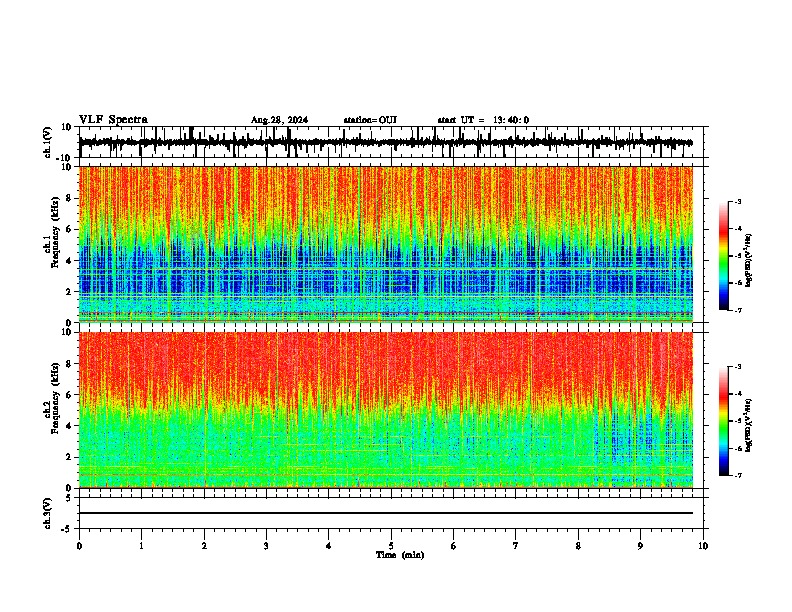
Task: Click time axis tick label '6'
Action: [454, 546]
